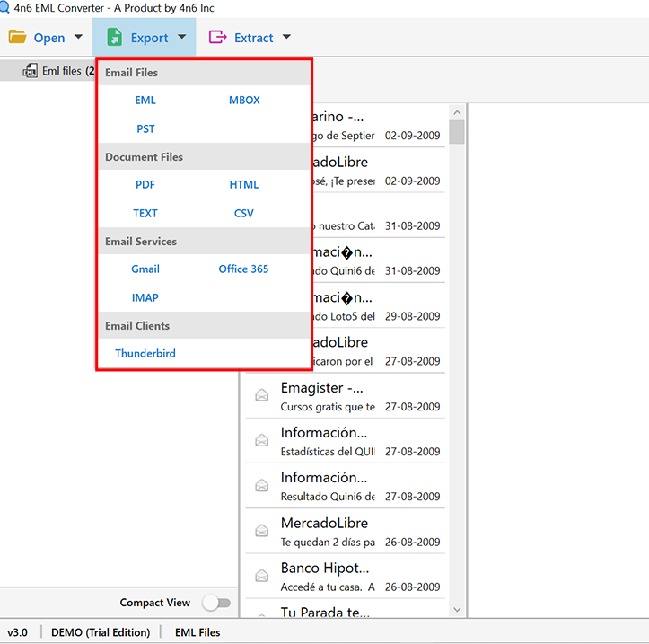Export to Office 365

pos(243,269)
